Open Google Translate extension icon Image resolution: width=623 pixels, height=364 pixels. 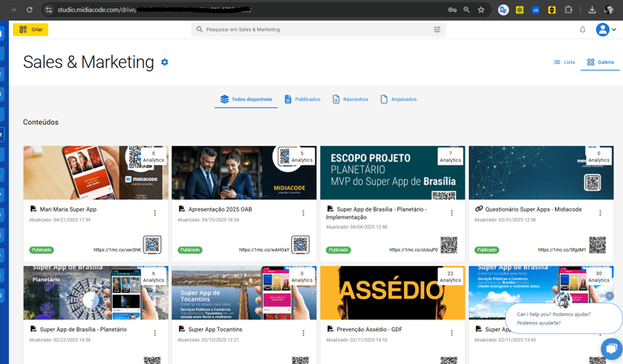point(504,10)
